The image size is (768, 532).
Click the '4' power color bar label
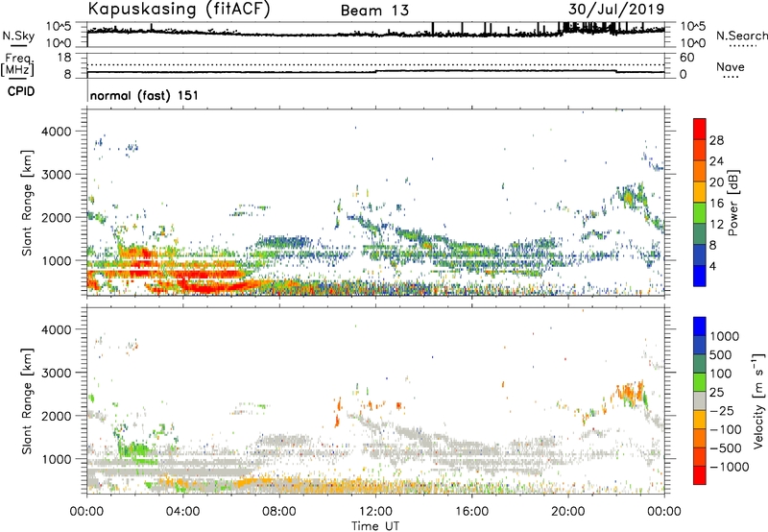coord(713,266)
